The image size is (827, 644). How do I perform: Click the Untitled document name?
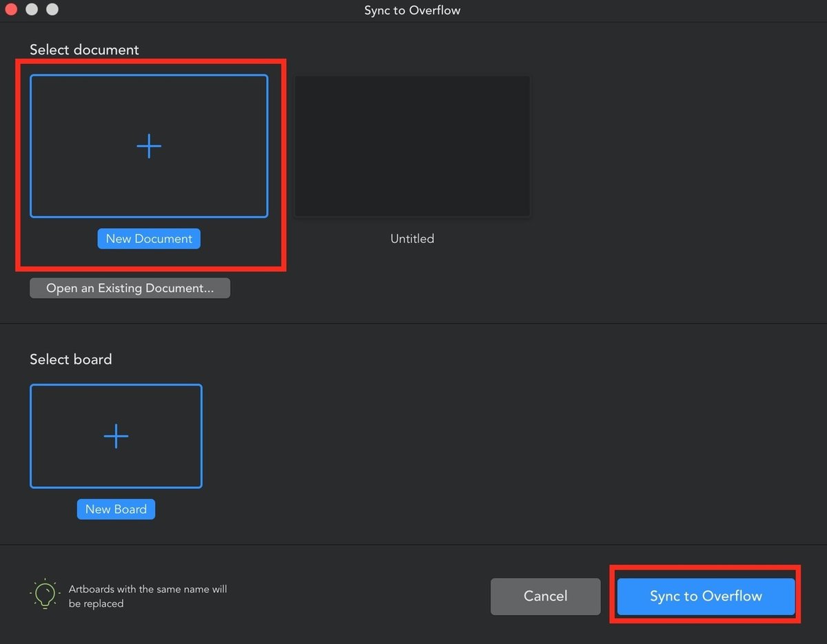(412, 239)
